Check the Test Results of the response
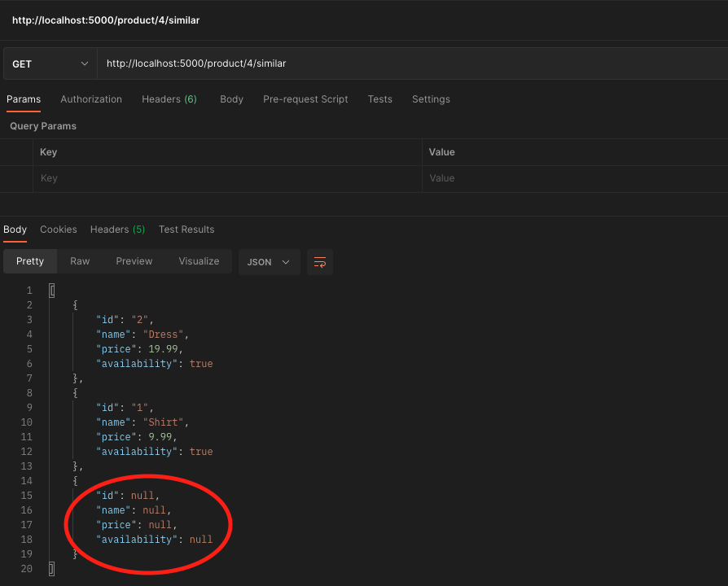Screen dimensions: 728x586 pos(186,230)
